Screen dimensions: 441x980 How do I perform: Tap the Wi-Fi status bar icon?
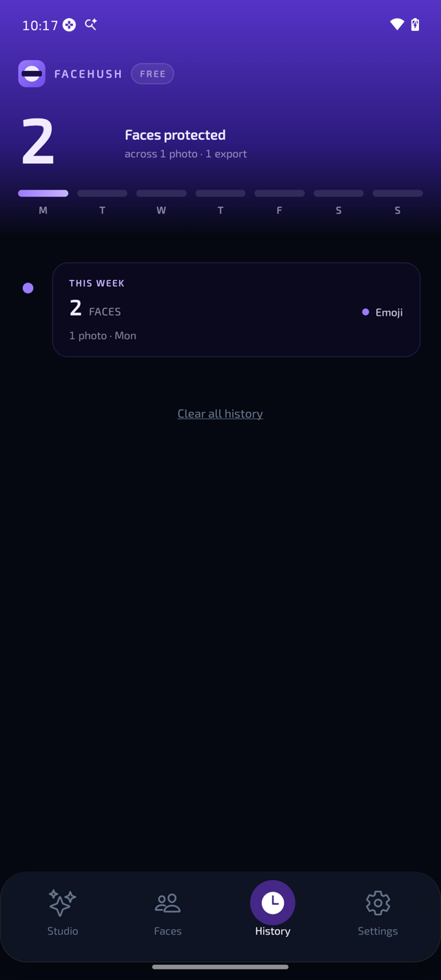point(397,25)
